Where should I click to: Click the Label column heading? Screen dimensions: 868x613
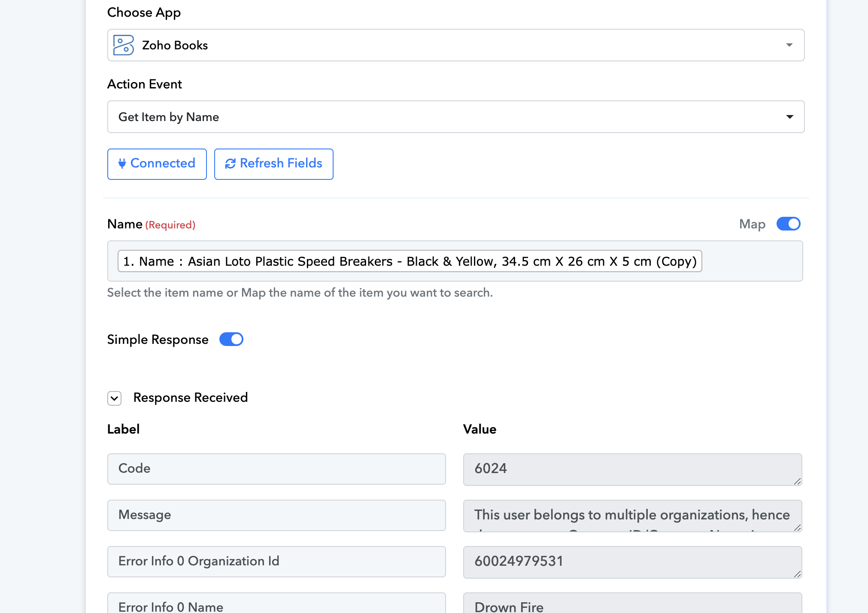point(124,429)
